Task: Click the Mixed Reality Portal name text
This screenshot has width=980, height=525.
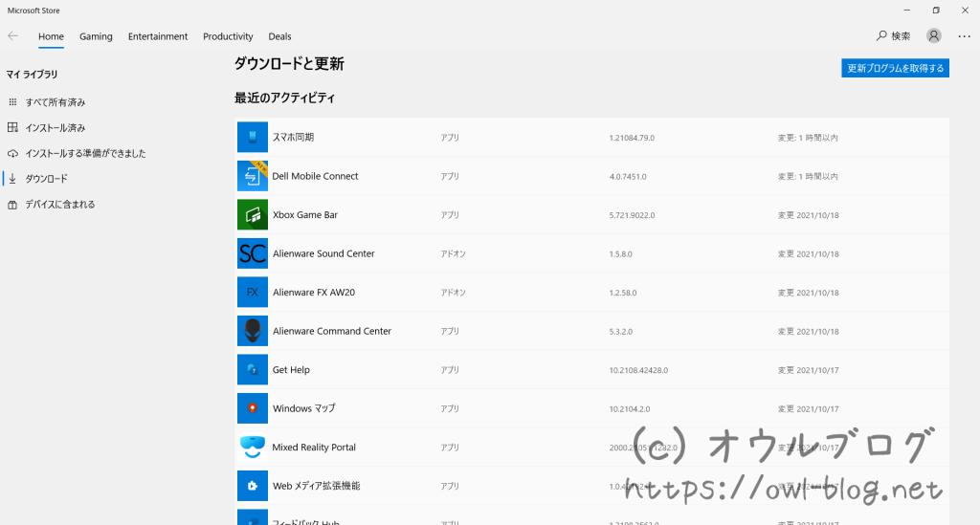Action: [x=314, y=447]
